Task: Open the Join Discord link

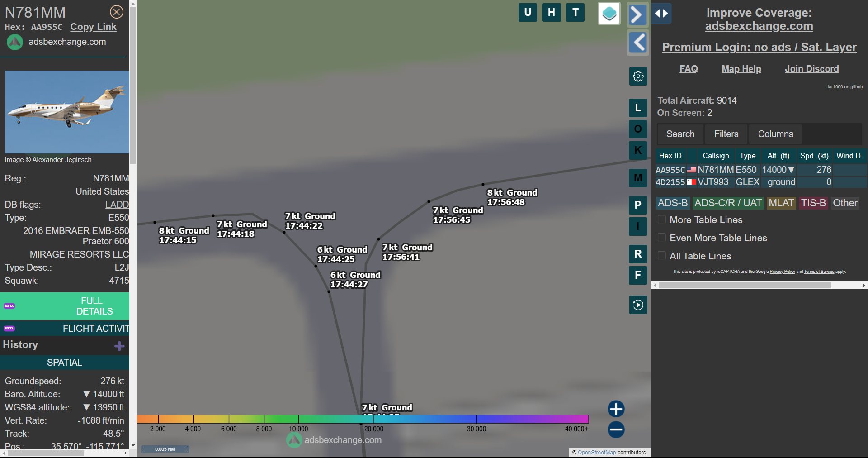Action: pyautogui.click(x=811, y=69)
